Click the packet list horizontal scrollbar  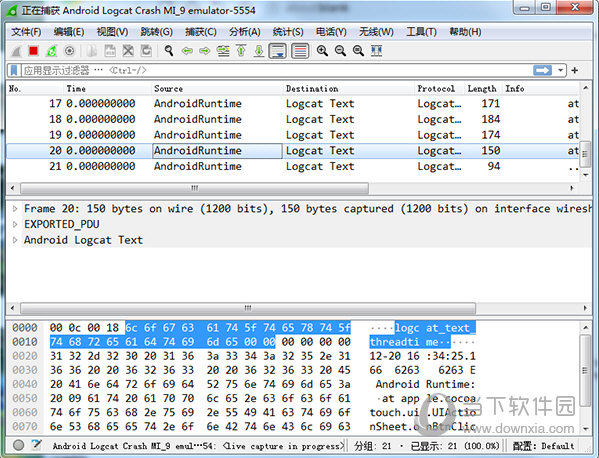(194, 188)
